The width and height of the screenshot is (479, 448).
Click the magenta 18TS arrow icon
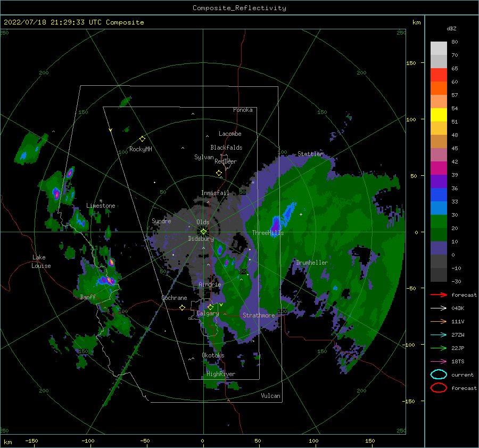(x=439, y=361)
